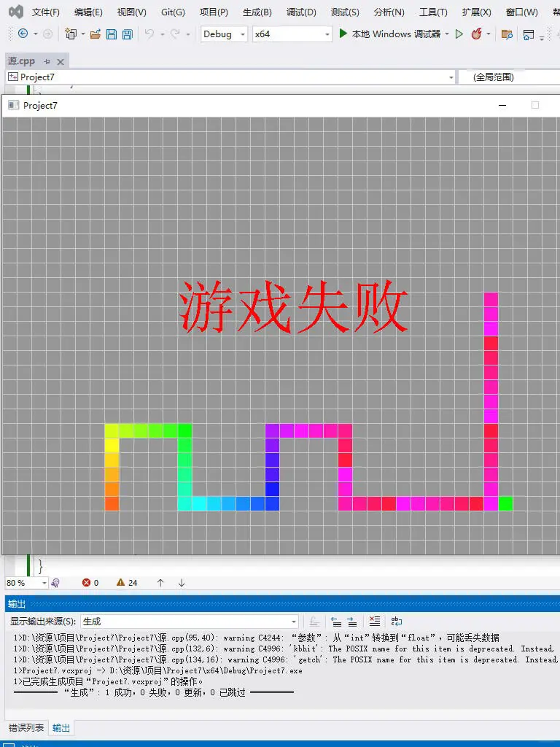560x747 pixels.
Task: Open the 工具(T) menu
Action: click(433, 12)
